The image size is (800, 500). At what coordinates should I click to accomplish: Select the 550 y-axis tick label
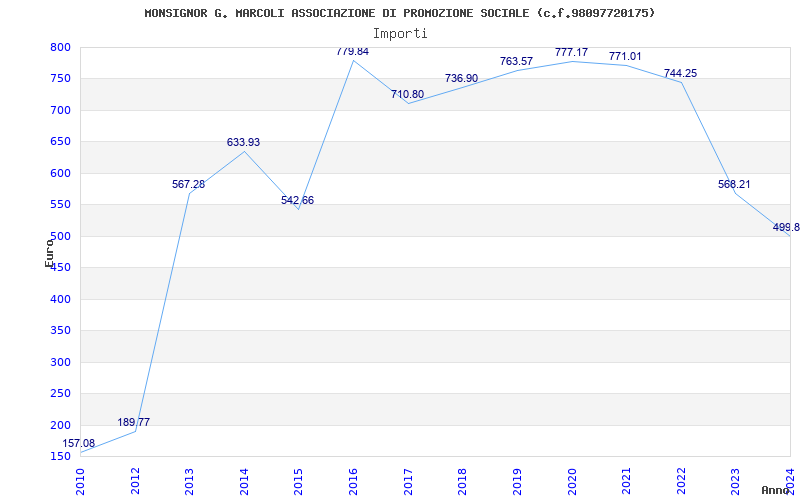[x=60, y=205]
